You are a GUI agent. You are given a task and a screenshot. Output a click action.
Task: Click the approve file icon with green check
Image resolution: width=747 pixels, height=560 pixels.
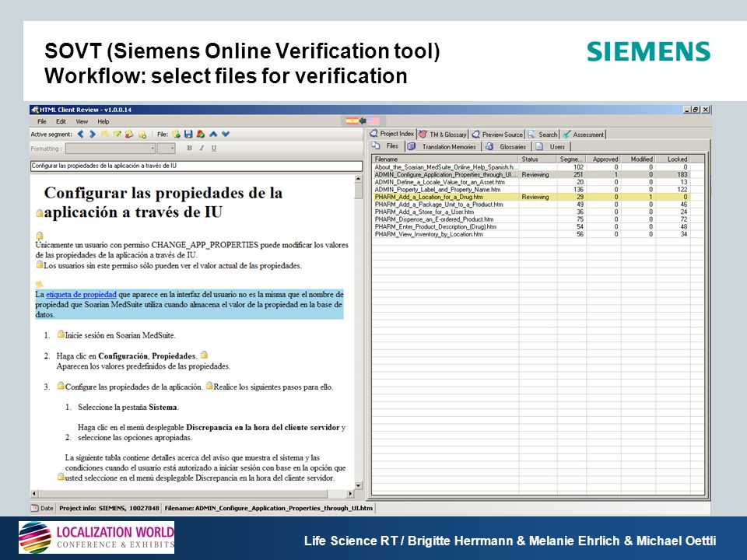(201, 135)
